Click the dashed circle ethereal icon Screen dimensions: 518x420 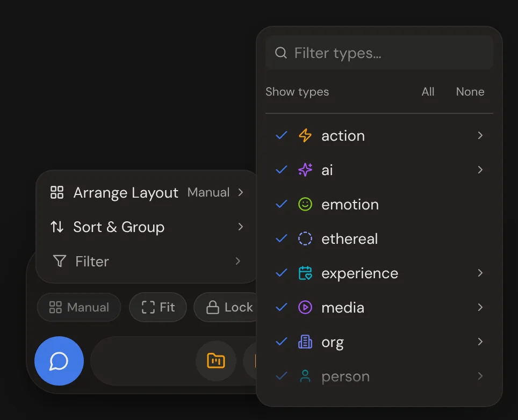(305, 238)
